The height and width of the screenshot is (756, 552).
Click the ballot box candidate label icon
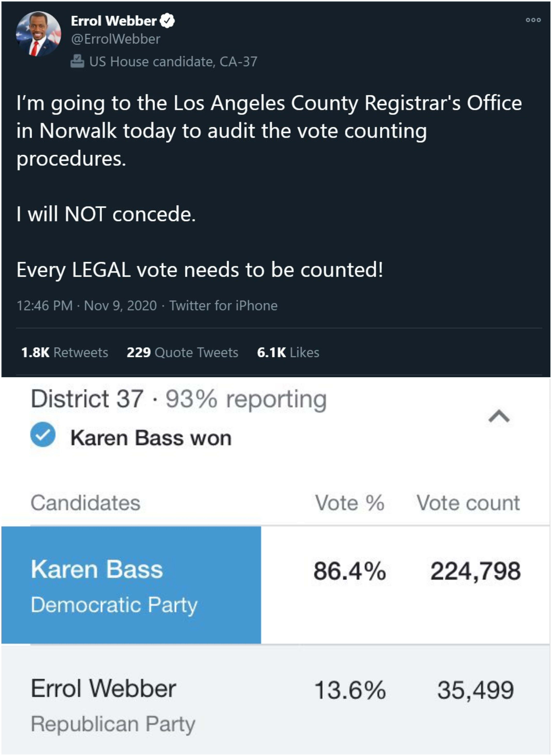pyautogui.click(x=77, y=62)
